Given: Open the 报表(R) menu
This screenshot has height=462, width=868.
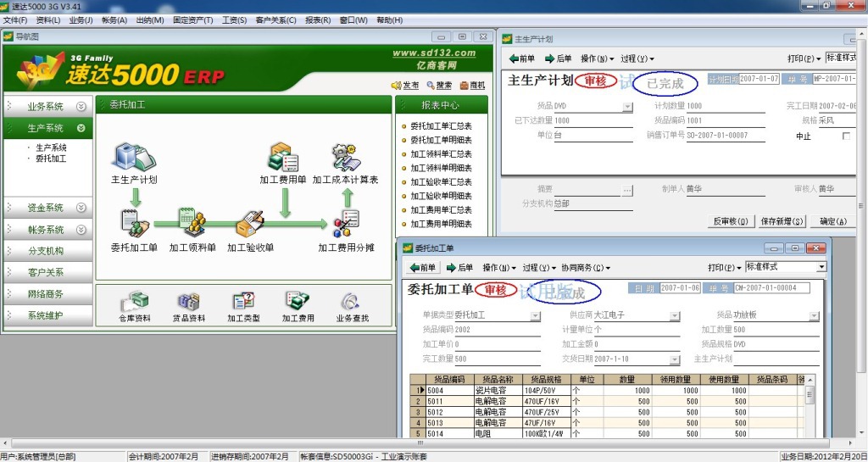Looking at the screenshot, I should pyautogui.click(x=318, y=19).
